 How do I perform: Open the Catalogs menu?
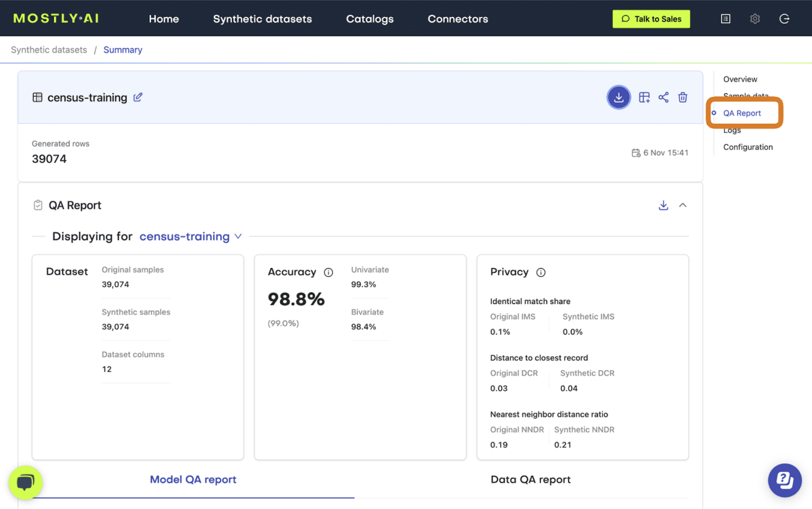369,19
